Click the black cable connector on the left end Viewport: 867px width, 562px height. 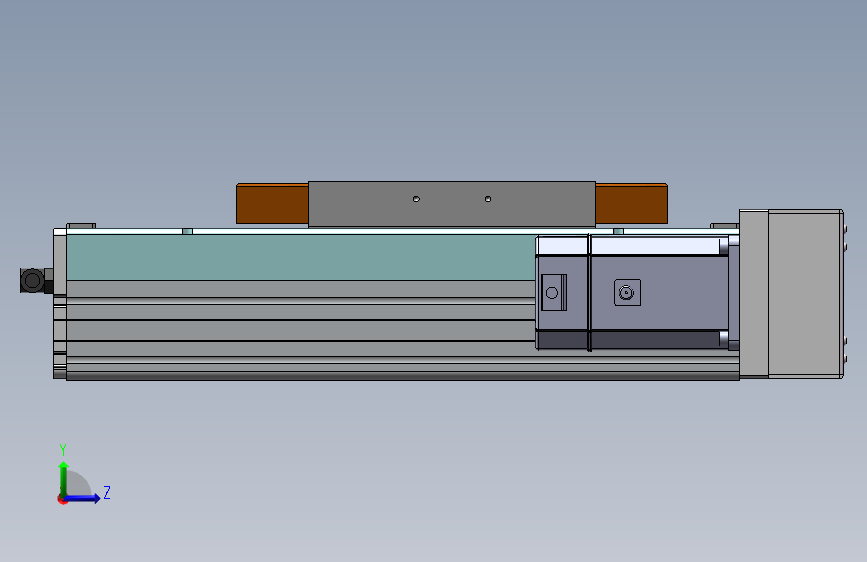pos(36,280)
